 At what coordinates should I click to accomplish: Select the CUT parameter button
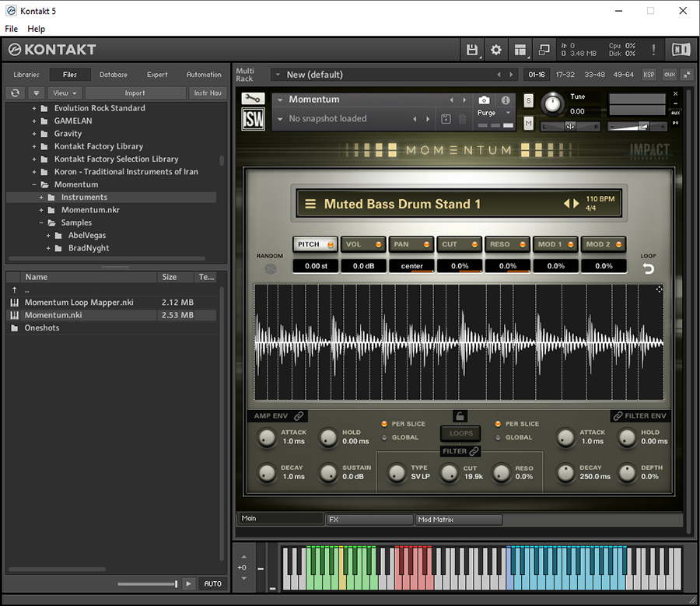tap(459, 244)
